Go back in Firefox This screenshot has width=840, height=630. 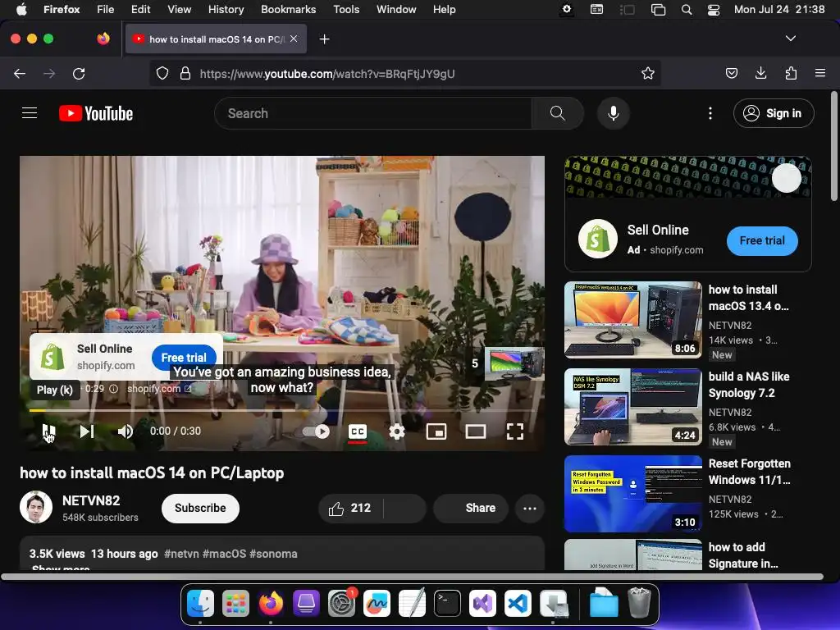[20, 73]
